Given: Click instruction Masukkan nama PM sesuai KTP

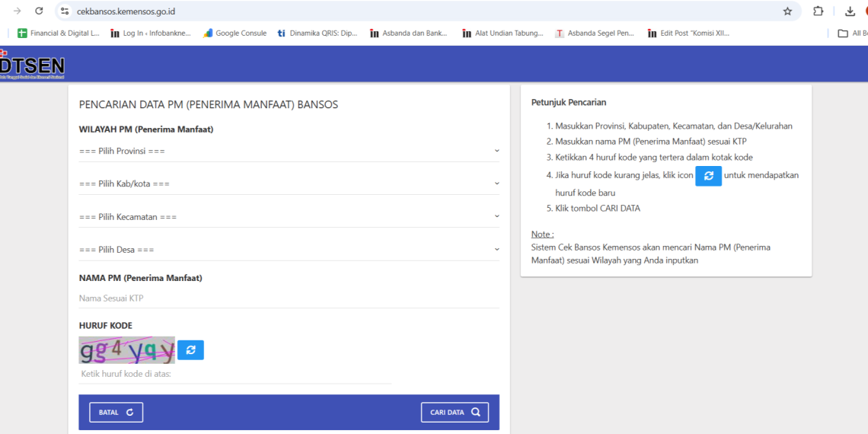Looking at the screenshot, I should pos(651,141).
